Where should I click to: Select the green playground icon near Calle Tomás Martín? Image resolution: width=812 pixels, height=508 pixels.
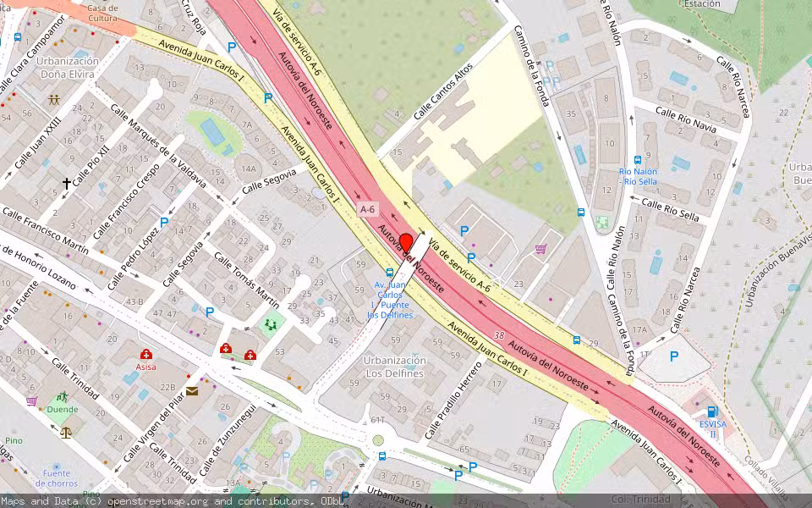point(271,323)
